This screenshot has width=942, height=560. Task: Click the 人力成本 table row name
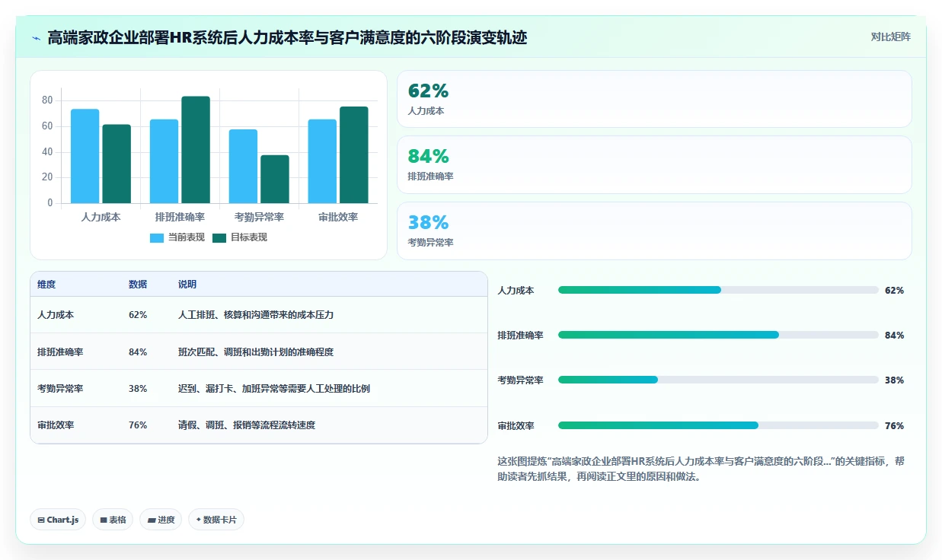point(56,314)
